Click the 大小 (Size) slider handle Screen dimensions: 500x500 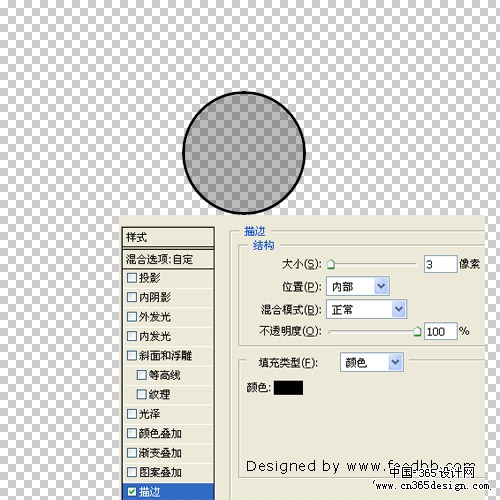pyautogui.click(x=331, y=265)
